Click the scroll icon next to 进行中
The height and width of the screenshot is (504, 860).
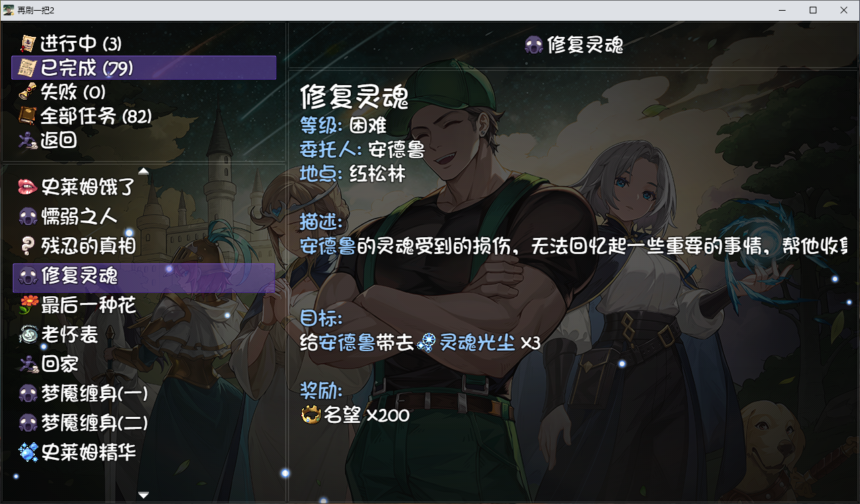28,44
